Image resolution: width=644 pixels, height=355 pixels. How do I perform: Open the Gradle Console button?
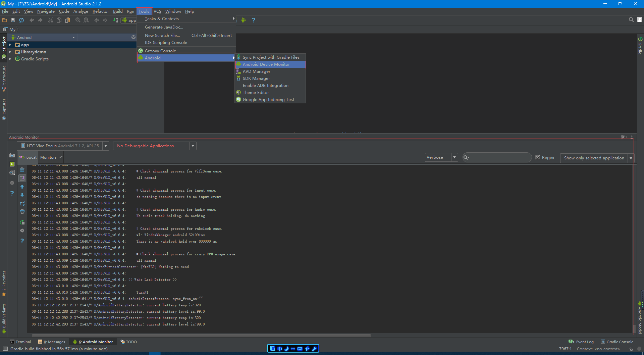[617, 342]
